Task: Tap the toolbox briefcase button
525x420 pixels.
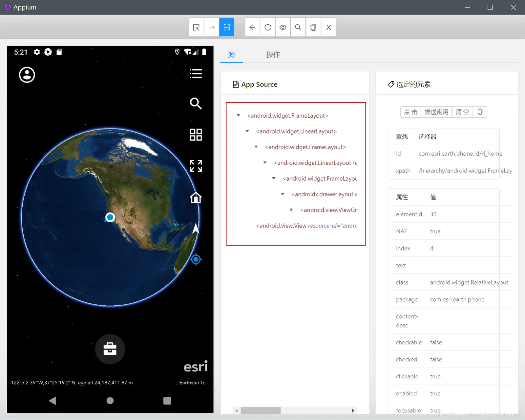Action: pyautogui.click(x=110, y=349)
